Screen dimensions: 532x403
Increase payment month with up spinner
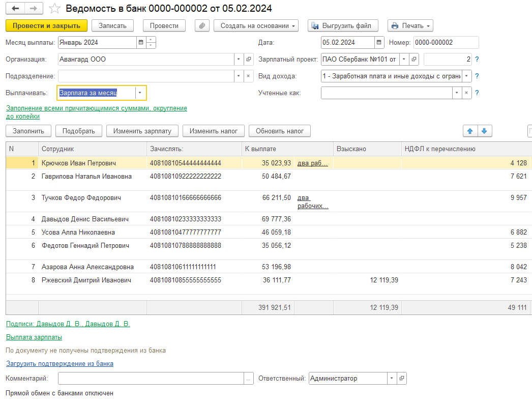tap(151, 40)
